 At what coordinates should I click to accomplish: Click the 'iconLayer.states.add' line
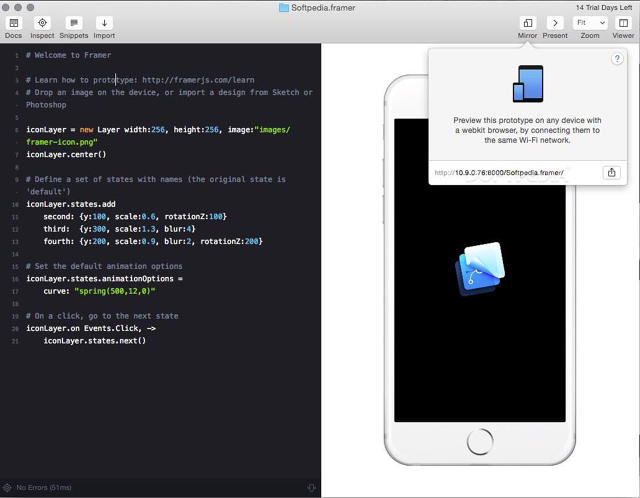coord(71,204)
